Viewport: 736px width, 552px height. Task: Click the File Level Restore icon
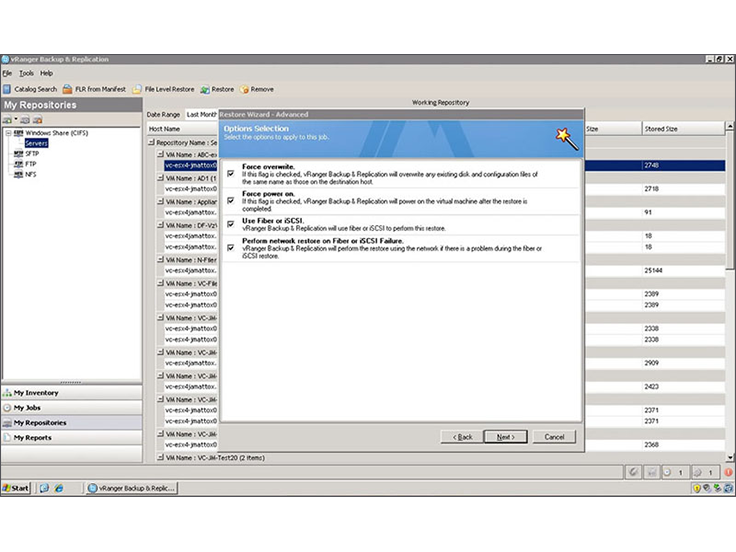coord(137,89)
